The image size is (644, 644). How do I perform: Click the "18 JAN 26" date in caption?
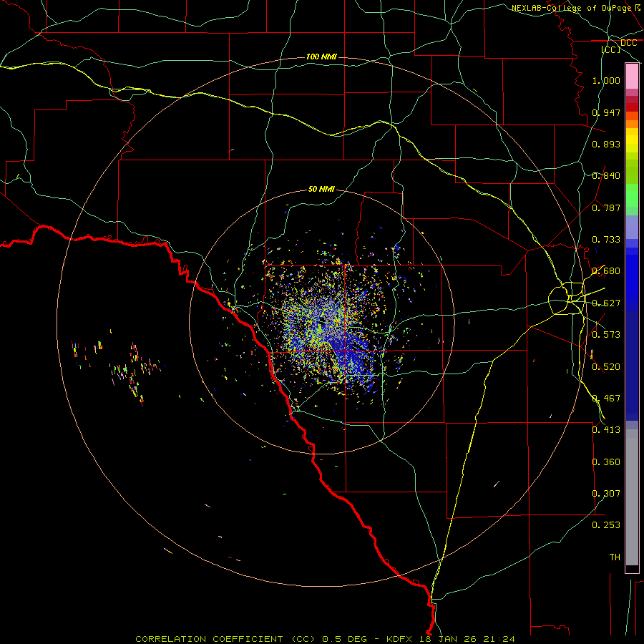click(449, 639)
